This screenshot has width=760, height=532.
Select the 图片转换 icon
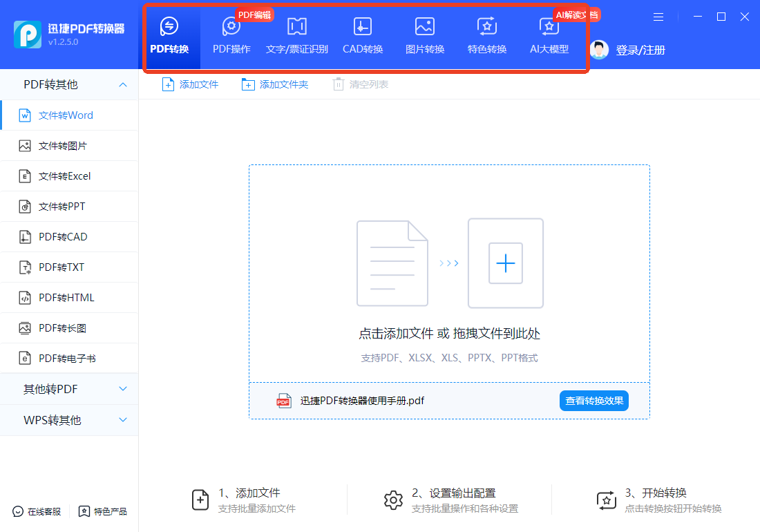(425, 26)
